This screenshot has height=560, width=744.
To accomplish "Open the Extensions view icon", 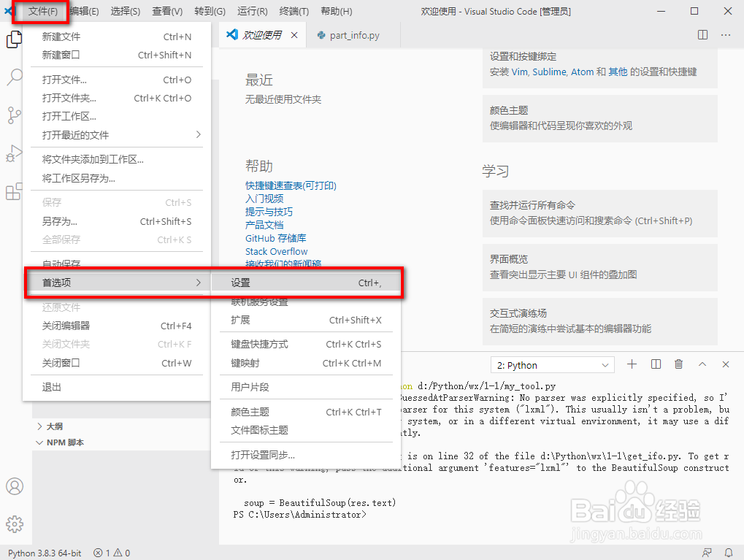I will (14, 191).
